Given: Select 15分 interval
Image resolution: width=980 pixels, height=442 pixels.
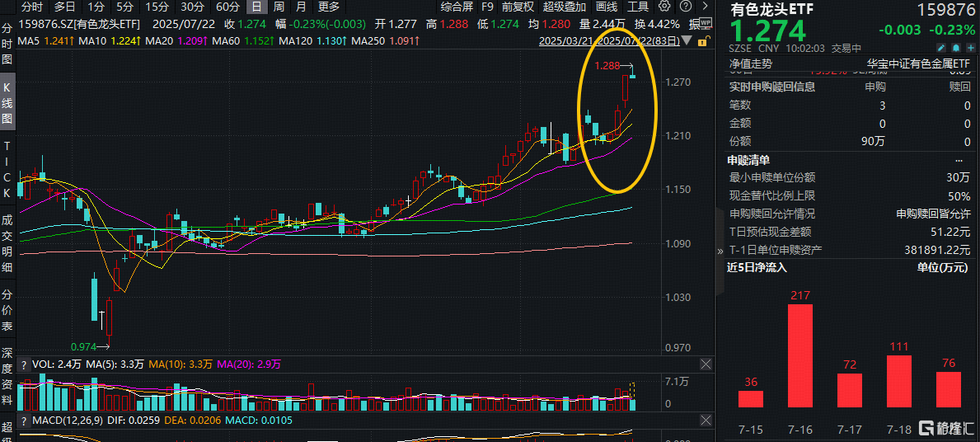Looking at the screenshot, I should click(157, 7).
